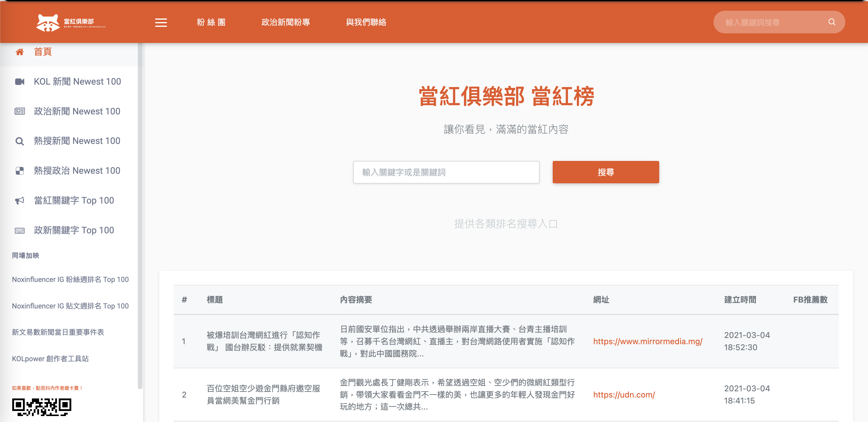The image size is (868, 422).
Task: Click the keyboard icon for 政新關鍵字 Top 100
Action: click(20, 230)
